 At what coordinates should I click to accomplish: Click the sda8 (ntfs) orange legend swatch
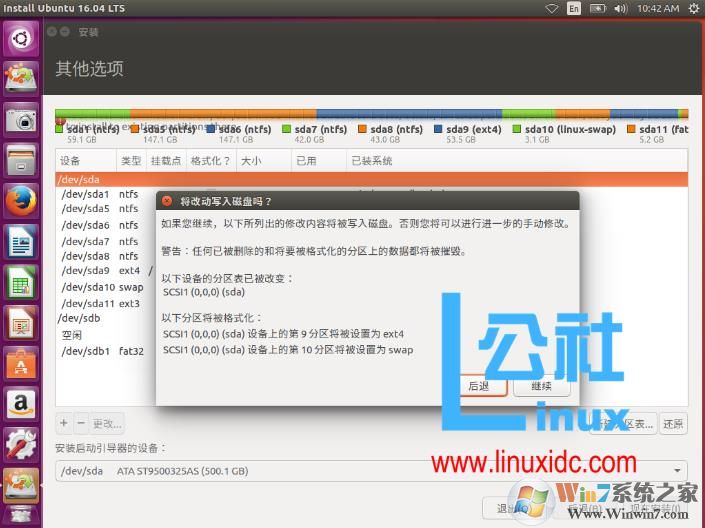click(362, 129)
